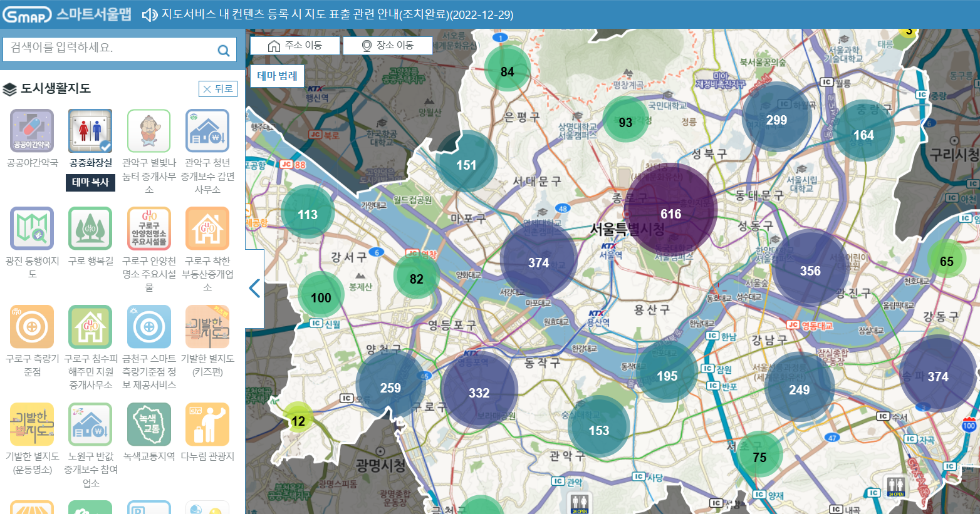Open 기발한 별지도 (운동명소) theme
This screenshot has width=980, height=514.
click(x=32, y=424)
